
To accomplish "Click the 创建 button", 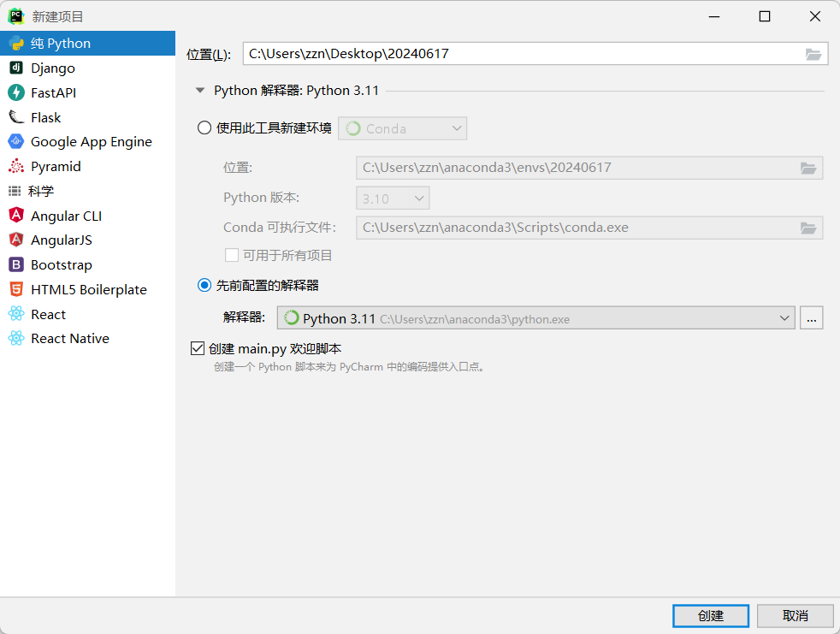I will [711, 616].
